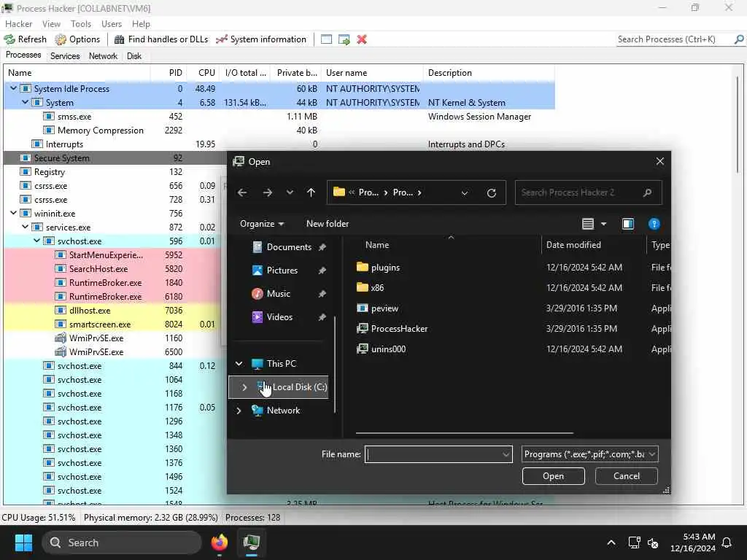The height and width of the screenshot is (560, 747).
Task: Switch to the Network tab
Action: click(103, 56)
